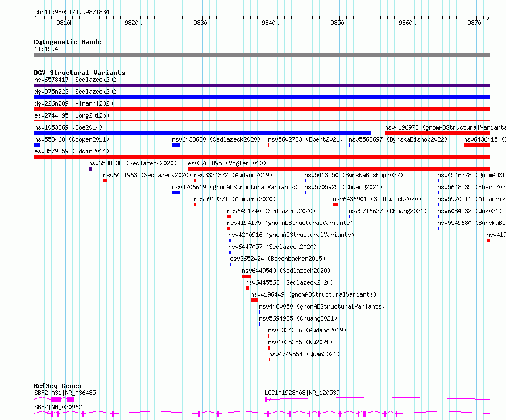Viewport: 506px width, 420px height.
Task: Select the nsv553468 (Cooper2011) blue block
Action: tap(37, 145)
